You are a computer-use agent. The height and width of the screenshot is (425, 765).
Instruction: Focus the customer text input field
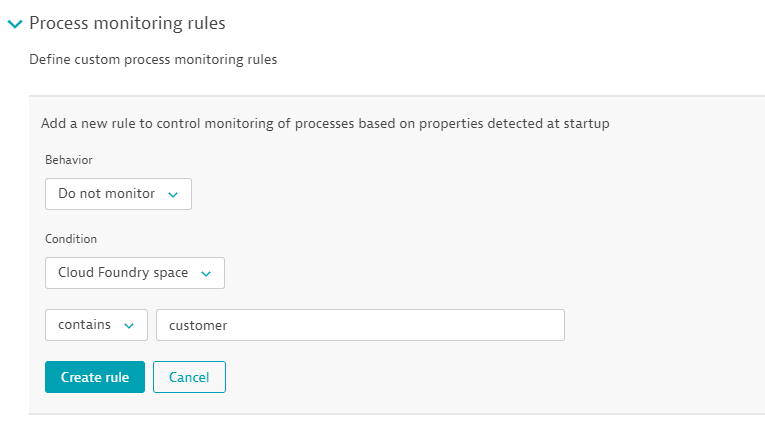360,325
